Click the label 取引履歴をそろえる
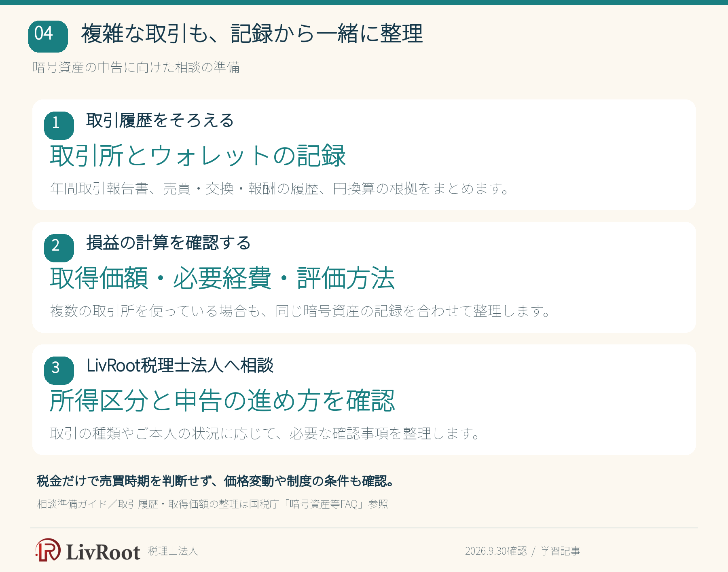728x572 pixels. pyautogui.click(x=160, y=120)
